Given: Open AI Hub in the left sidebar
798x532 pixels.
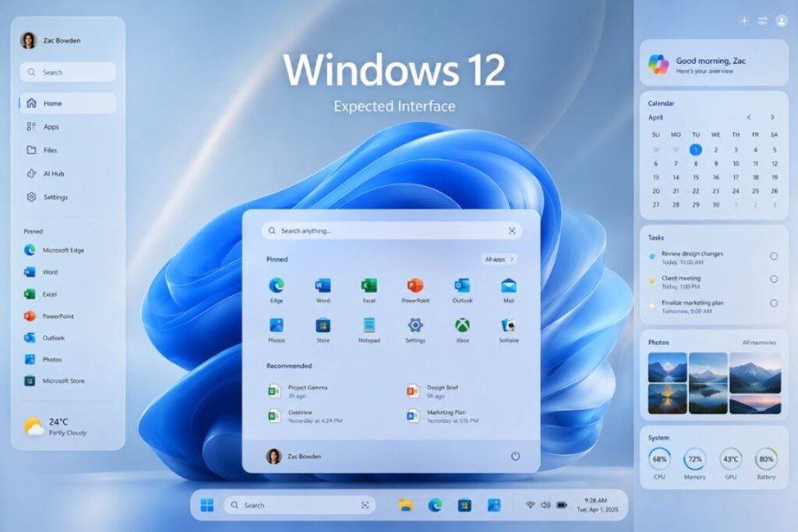Looking at the screenshot, I should point(68,174).
